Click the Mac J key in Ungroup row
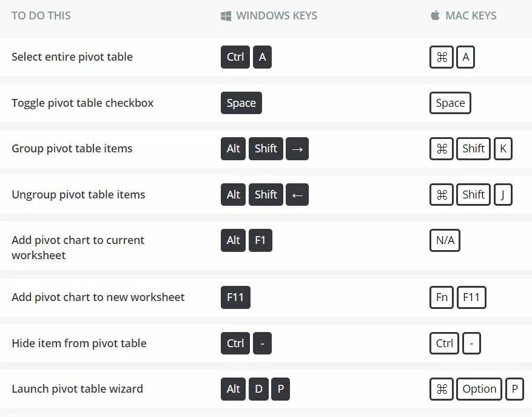The width and height of the screenshot is (532, 417). [503, 195]
